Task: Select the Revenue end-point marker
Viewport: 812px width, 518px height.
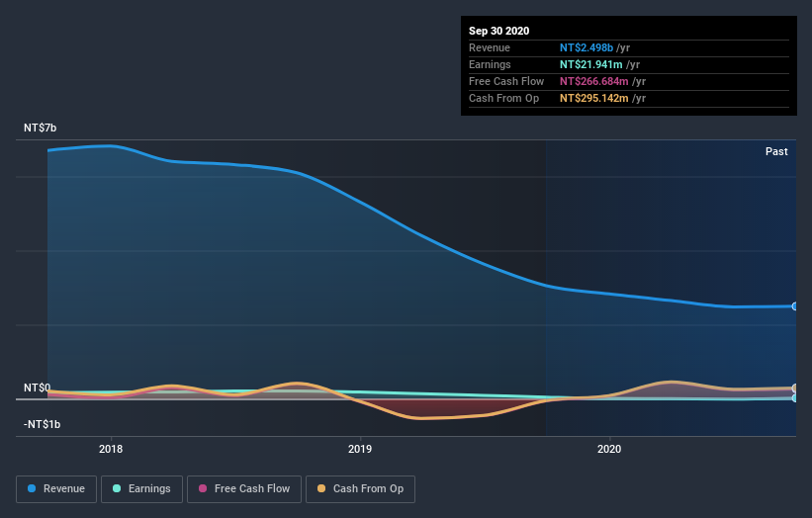Action: (x=795, y=306)
